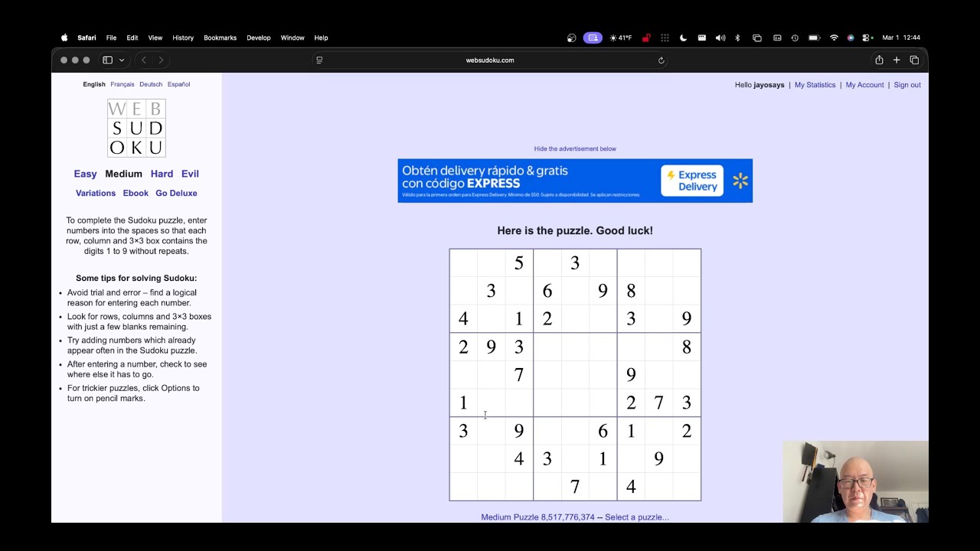Click the empty bottom-right corner Sudoku cell

687,487
